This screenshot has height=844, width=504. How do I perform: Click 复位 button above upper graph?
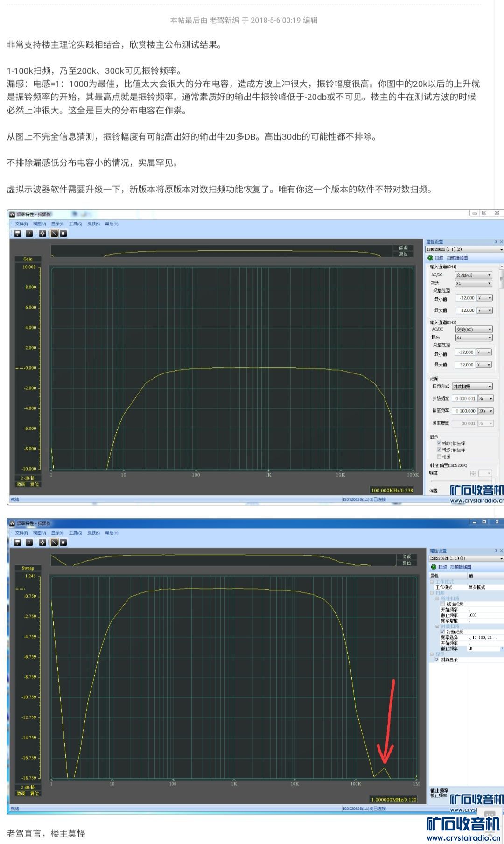pyautogui.click(x=403, y=254)
